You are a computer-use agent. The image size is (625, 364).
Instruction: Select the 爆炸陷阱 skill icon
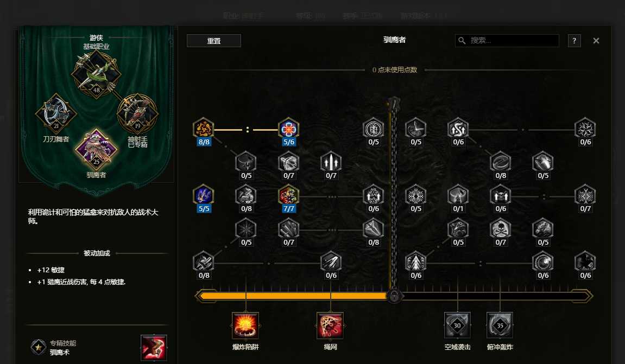coord(245,325)
